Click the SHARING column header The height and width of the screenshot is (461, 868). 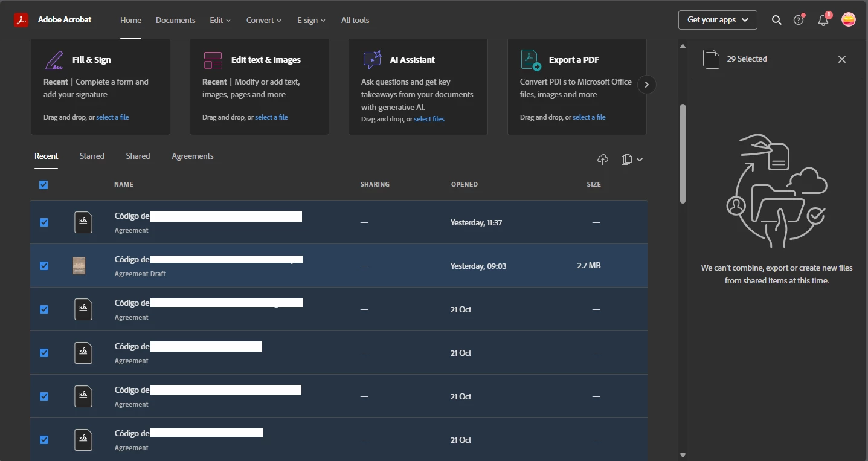[375, 184]
